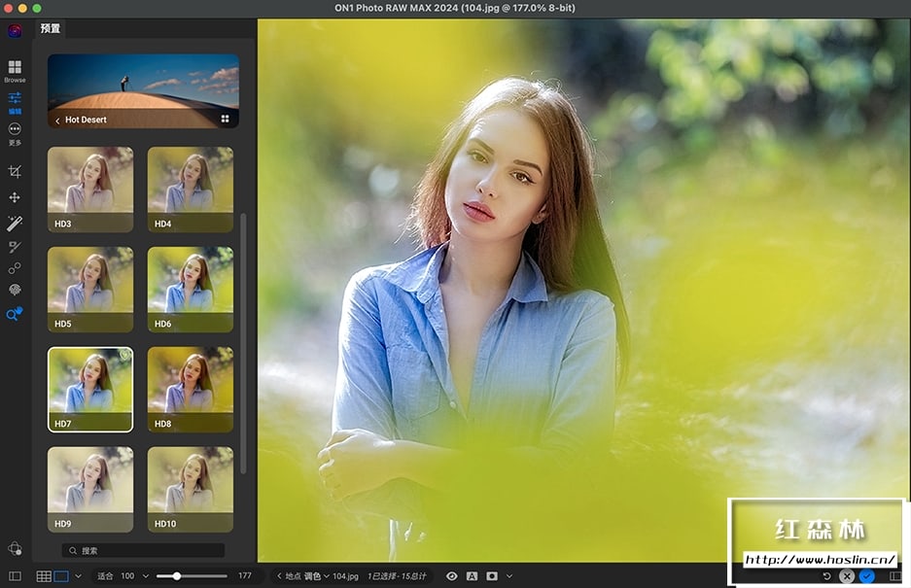Switch to single image detail view
The width and height of the screenshot is (911, 588).
coord(61,576)
